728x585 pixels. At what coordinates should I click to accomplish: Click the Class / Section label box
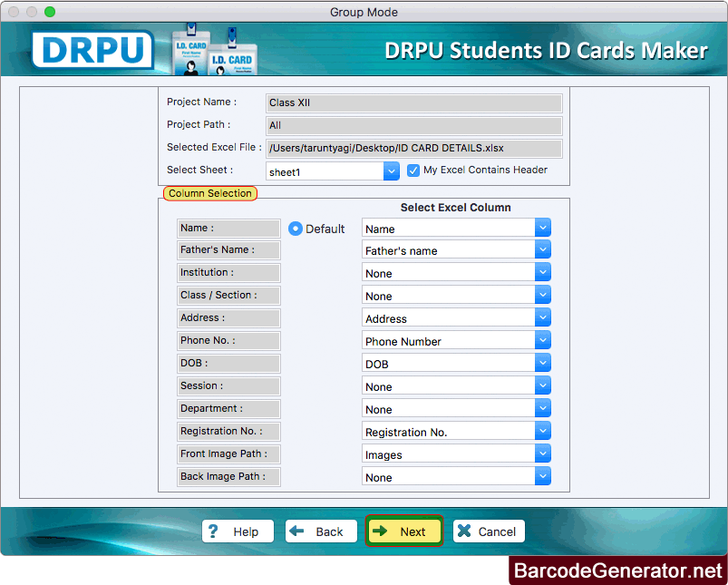pos(228,296)
